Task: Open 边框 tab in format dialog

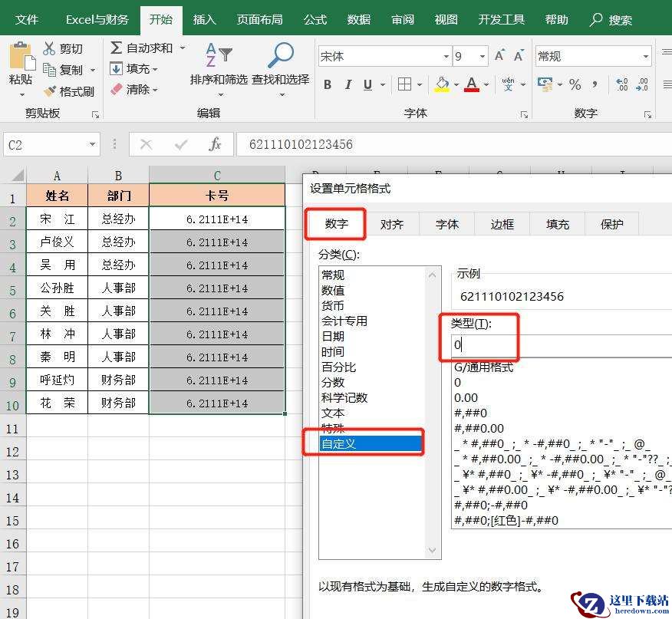Action: 502,224
